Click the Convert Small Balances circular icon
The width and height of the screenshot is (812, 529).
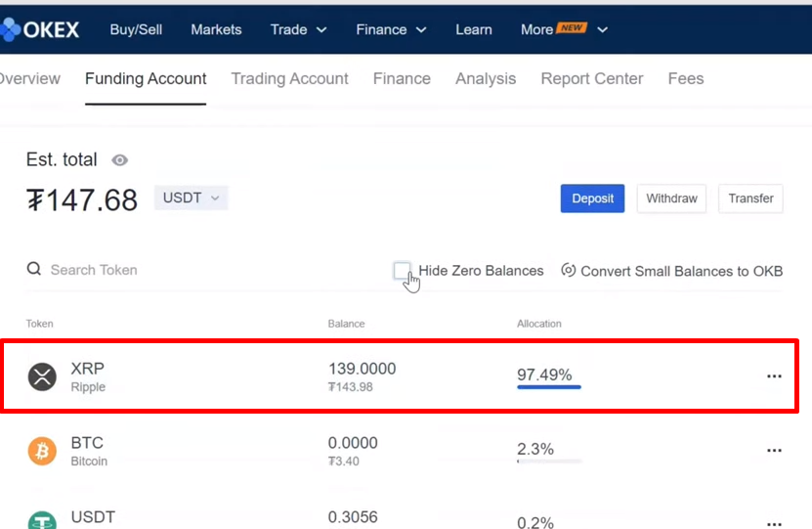point(568,270)
